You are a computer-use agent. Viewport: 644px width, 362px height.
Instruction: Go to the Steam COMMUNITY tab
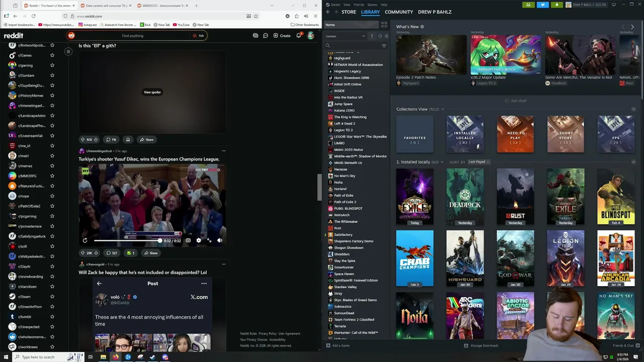[x=398, y=12]
